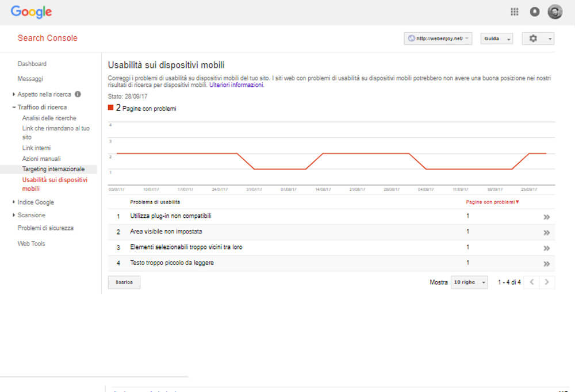Click the Problema di usabilità column header
The image size is (575, 392).
[155, 202]
